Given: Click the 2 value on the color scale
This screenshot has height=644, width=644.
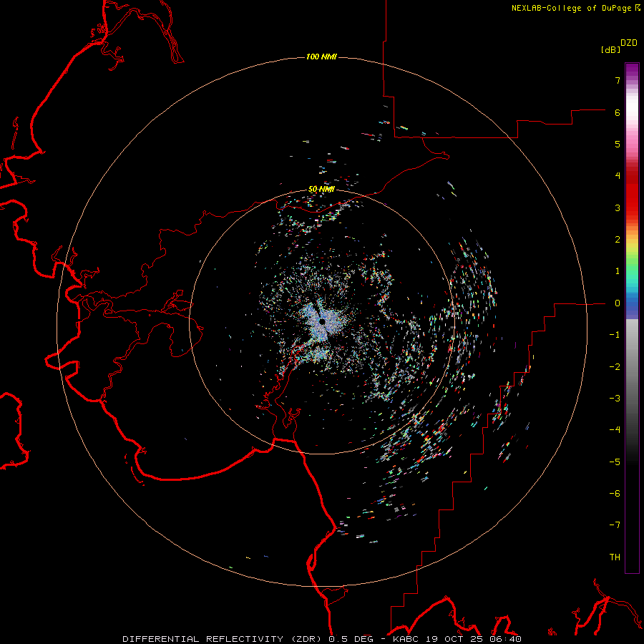Looking at the screenshot, I should coord(618,240).
